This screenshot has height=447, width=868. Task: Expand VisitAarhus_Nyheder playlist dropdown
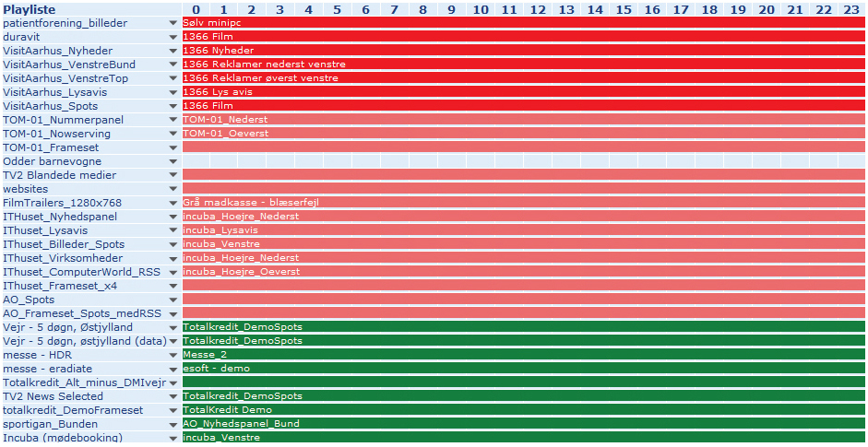(173, 51)
